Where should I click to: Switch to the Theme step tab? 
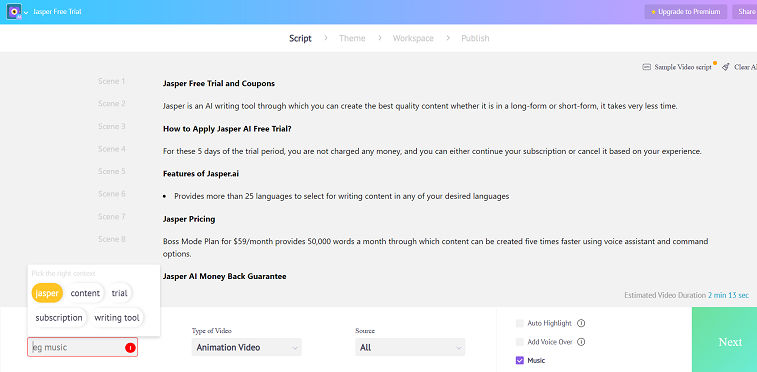point(352,38)
